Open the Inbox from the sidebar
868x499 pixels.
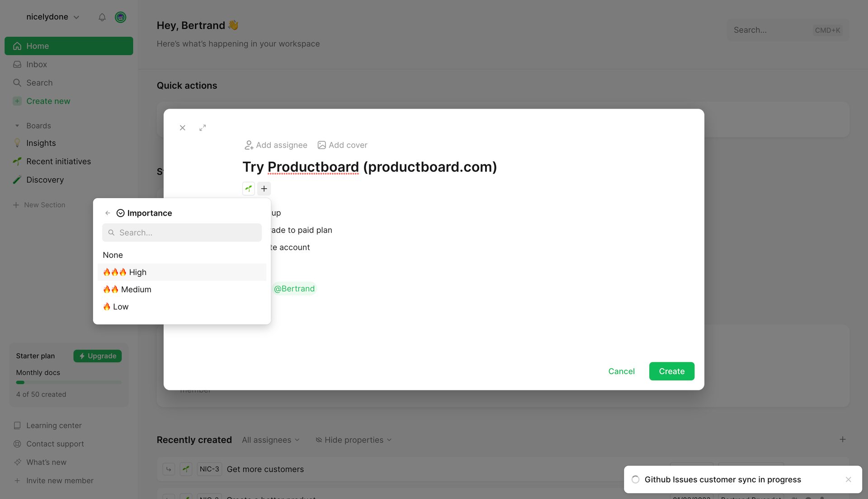36,64
